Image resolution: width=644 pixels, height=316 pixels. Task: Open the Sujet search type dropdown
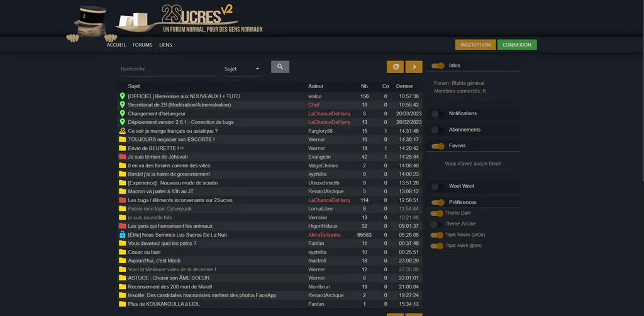[x=243, y=69]
